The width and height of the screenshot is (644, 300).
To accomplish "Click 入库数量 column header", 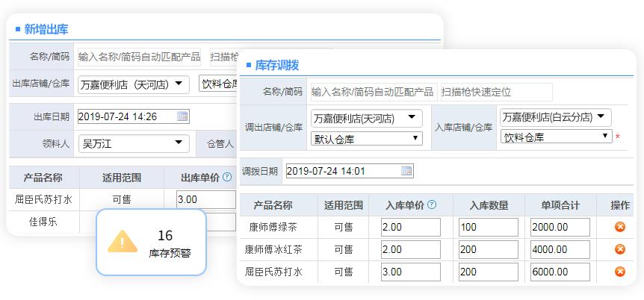I will (x=489, y=205).
